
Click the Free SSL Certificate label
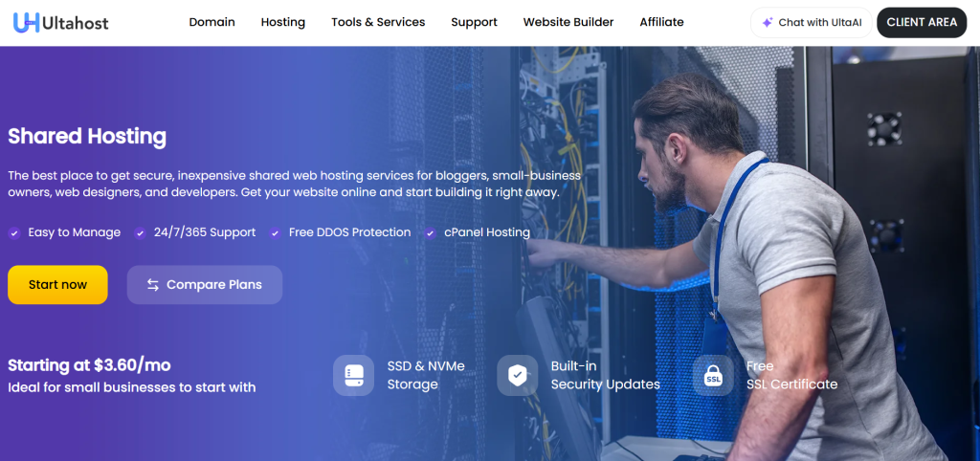click(791, 376)
